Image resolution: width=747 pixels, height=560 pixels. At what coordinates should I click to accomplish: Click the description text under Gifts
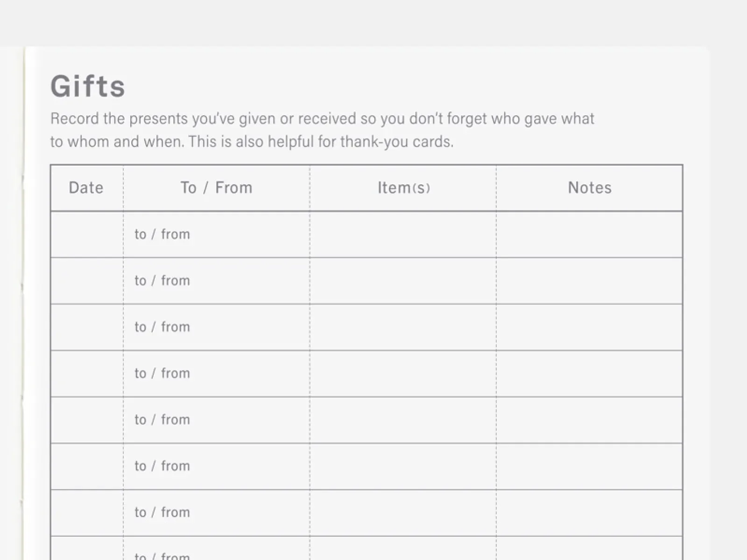322,130
